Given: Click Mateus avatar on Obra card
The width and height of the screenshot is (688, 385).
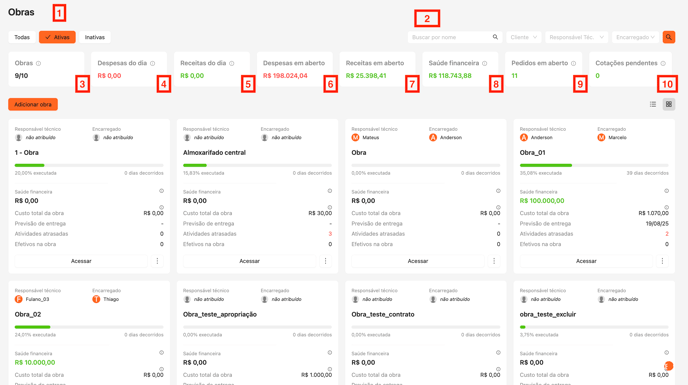Looking at the screenshot, I should pos(355,137).
